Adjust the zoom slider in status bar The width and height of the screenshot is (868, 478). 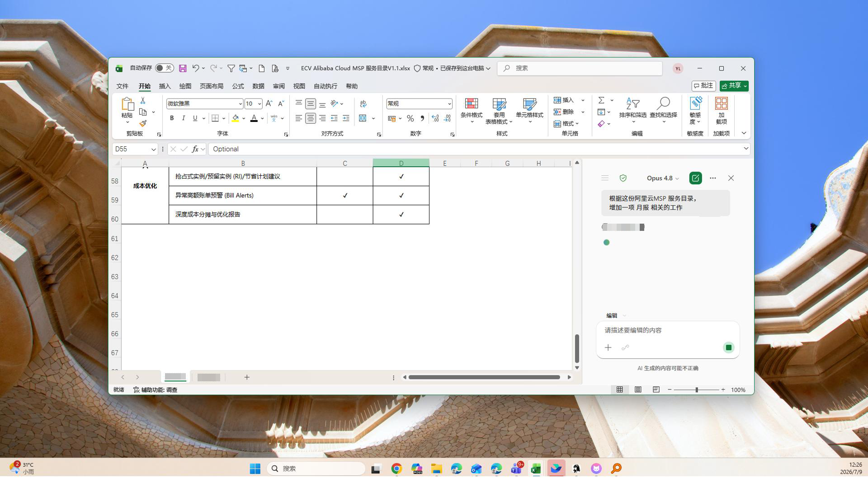[697, 390]
